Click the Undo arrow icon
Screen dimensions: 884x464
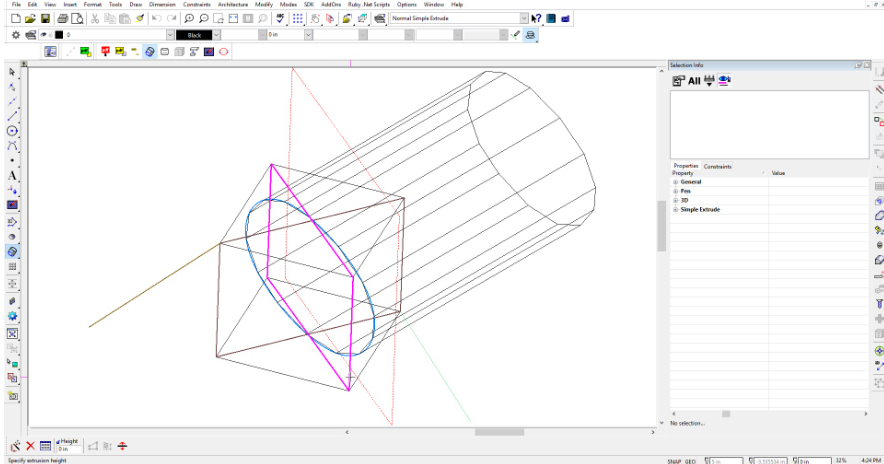pyautogui.click(x=156, y=19)
